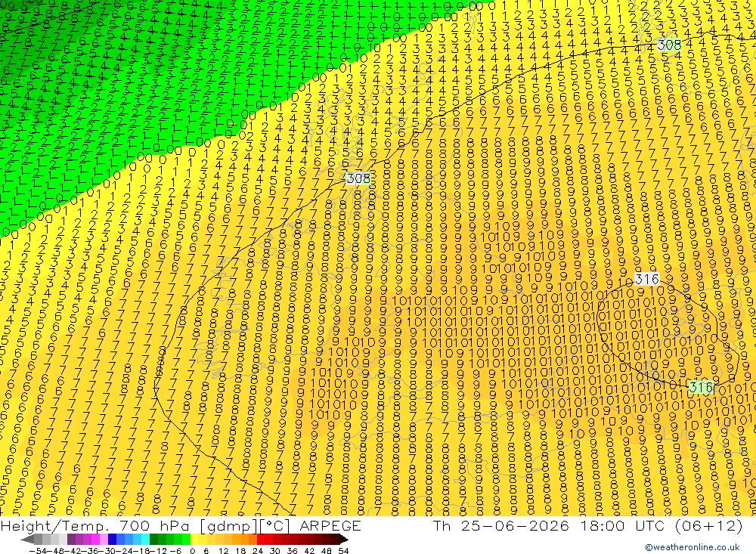Screen dimensions: 756x554
Task: Click the ARPEGE model name in title
Action: [x=330, y=525]
